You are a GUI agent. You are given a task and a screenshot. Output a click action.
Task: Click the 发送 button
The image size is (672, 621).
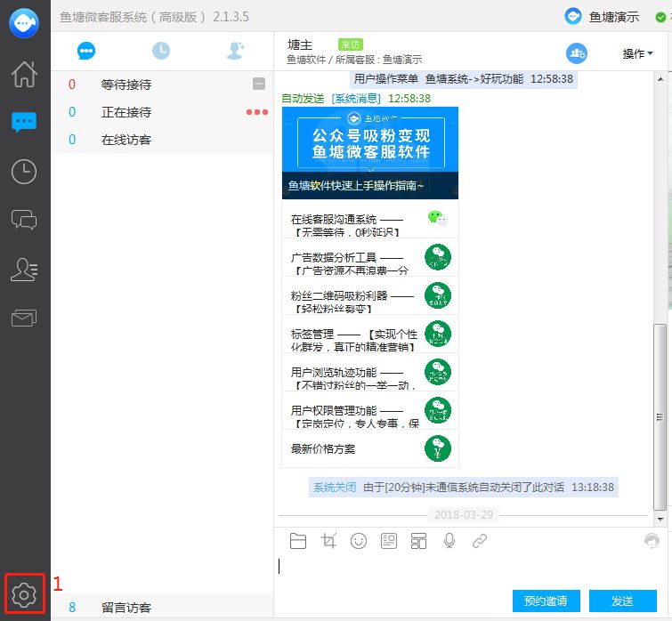pos(623,601)
